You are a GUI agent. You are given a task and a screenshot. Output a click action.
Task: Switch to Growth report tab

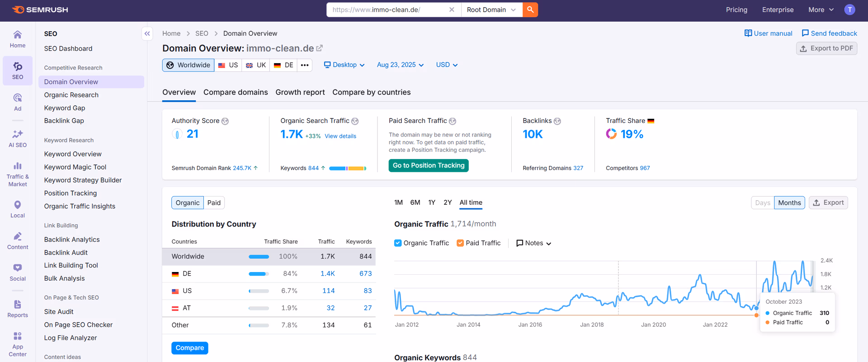pos(300,92)
